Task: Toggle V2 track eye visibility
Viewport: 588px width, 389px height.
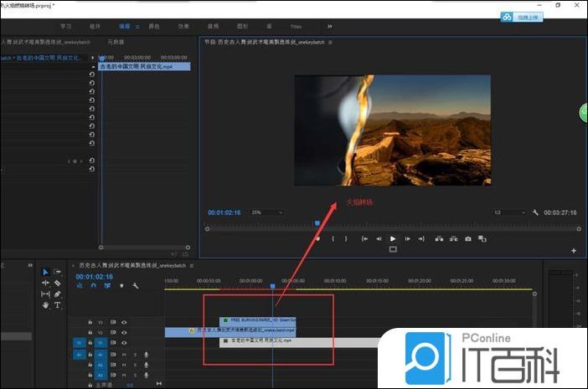Action: click(124, 331)
